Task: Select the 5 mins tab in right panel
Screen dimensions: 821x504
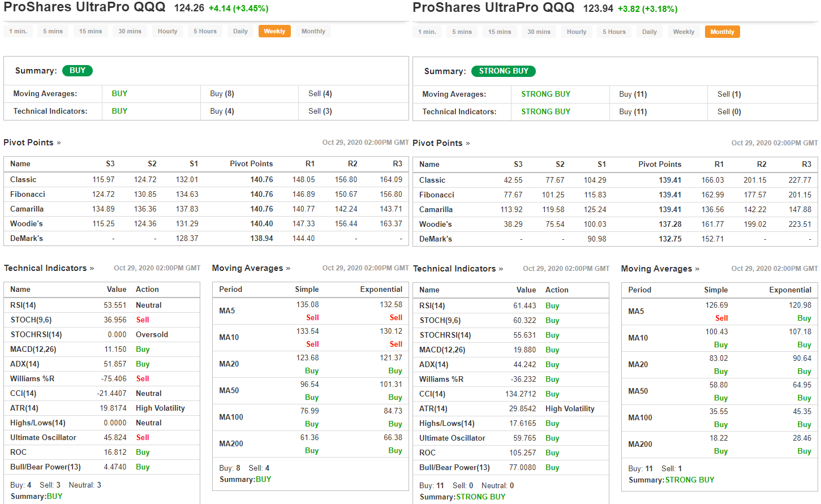Action: [462, 32]
